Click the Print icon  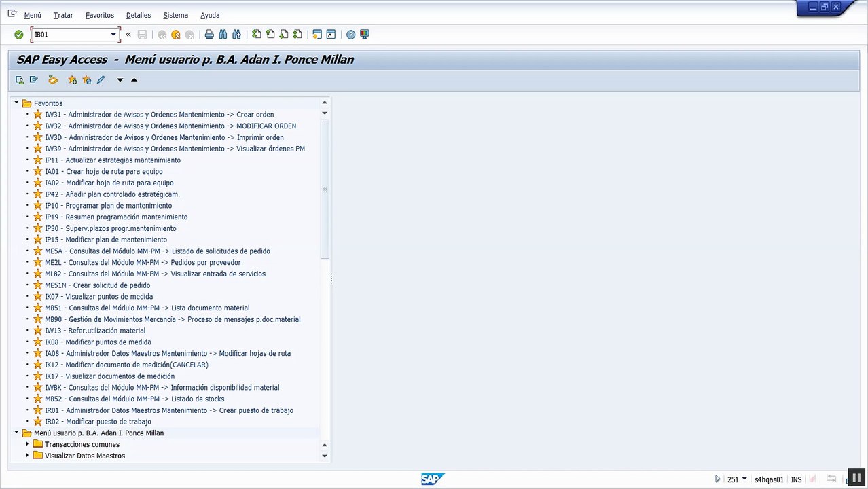(x=209, y=35)
